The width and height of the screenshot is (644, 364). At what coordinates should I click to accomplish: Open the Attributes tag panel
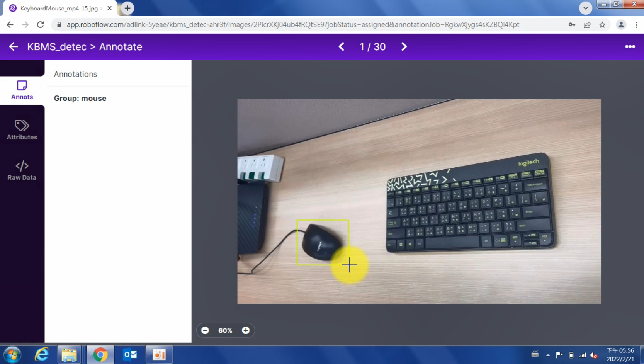22,130
